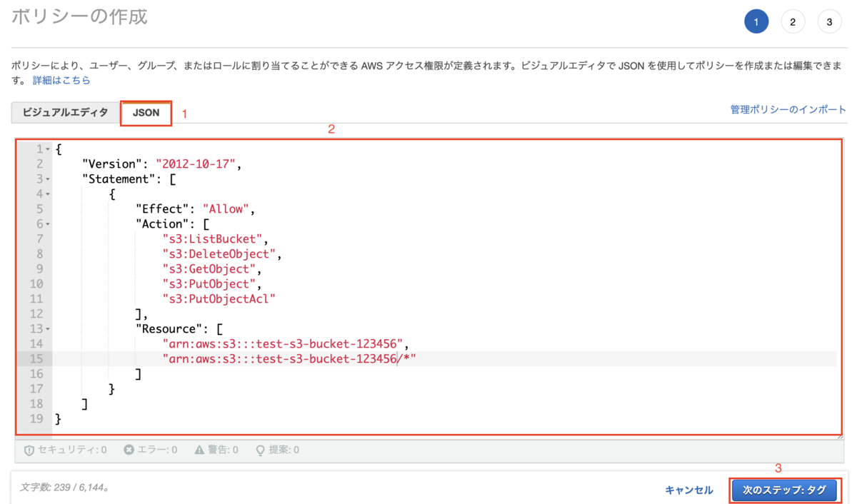Image resolution: width=857 pixels, height=504 pixels.
Task: Click line number 19 in the gutter
Action: pyautogui.click(x=36, y=419)
